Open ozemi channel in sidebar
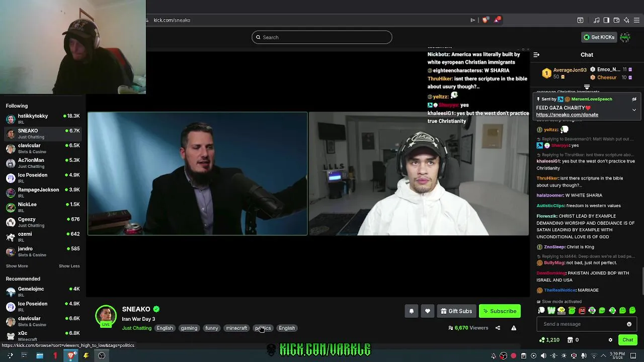This screenshot has height=362, width=644. (43, 237)
